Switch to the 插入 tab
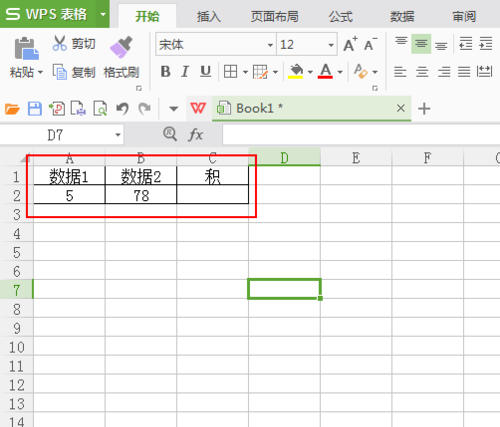Viewport: 500px width, 427px height. (209, 16)
